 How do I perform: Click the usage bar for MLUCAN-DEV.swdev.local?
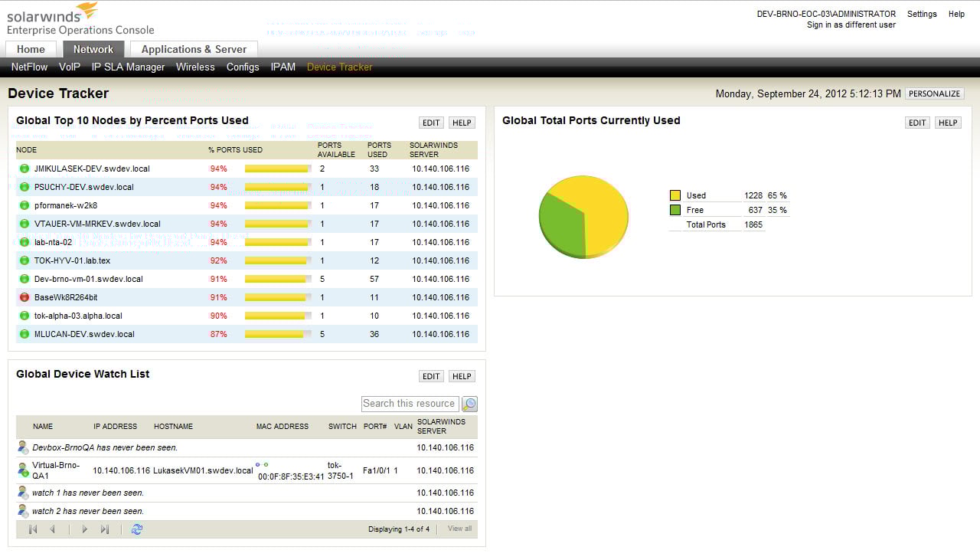278,334
